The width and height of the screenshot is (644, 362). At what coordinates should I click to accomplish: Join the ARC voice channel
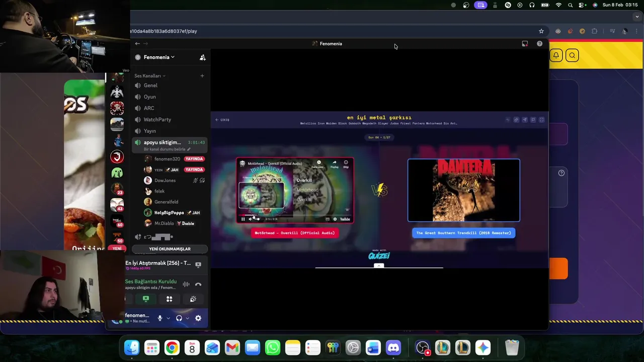click(x=170, y=108)
